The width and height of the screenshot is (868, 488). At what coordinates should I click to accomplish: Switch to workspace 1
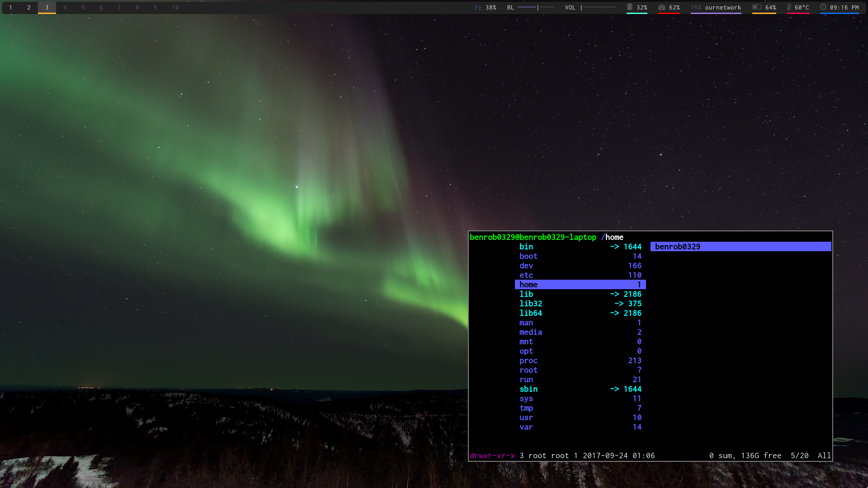click(11, 7)
